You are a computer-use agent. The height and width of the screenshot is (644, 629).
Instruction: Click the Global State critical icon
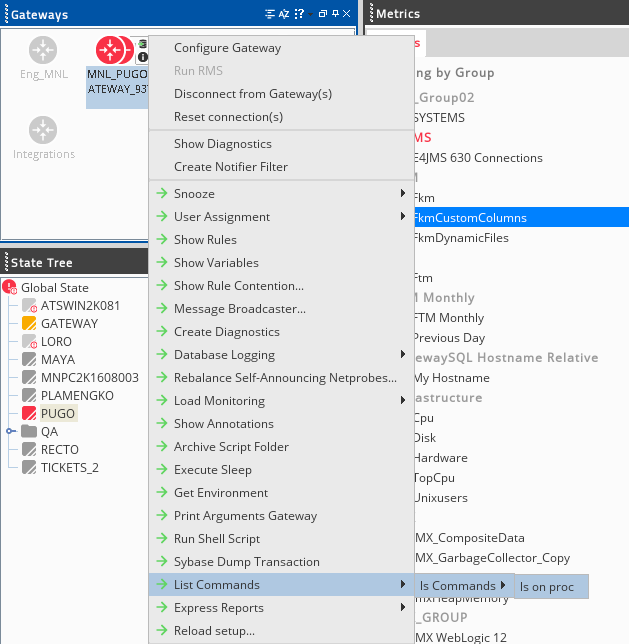(10, 288)
